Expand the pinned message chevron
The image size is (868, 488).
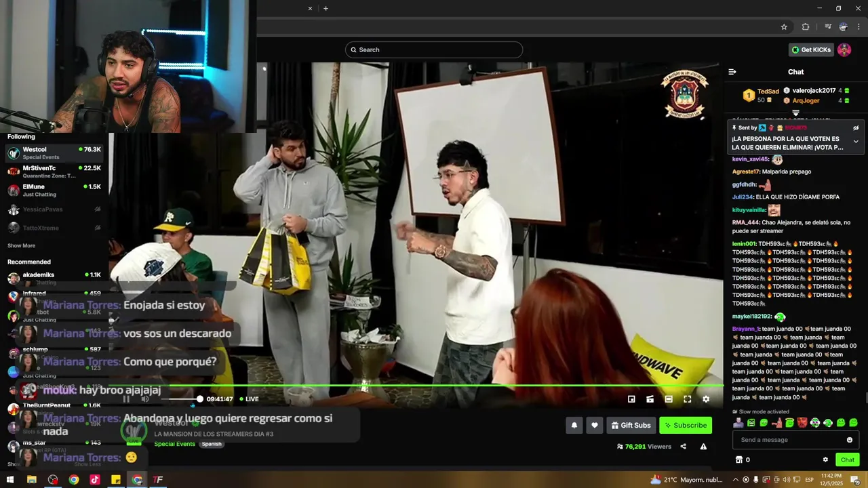[856, 142]
